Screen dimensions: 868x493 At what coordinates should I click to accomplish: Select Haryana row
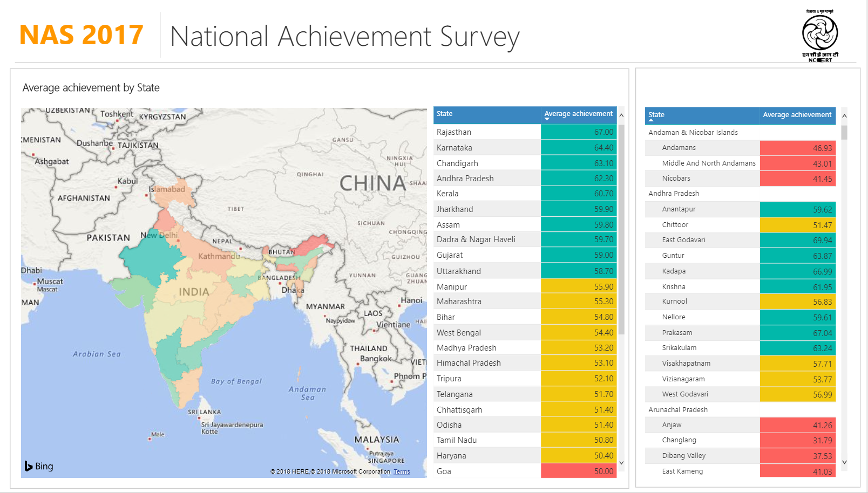[x=525, y=456]
